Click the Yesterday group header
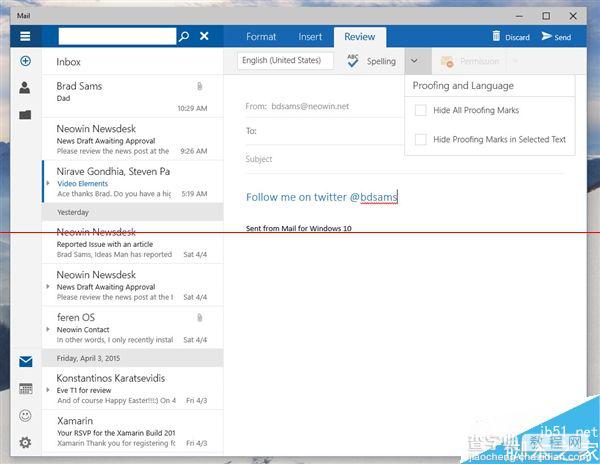 coord(132,212)
